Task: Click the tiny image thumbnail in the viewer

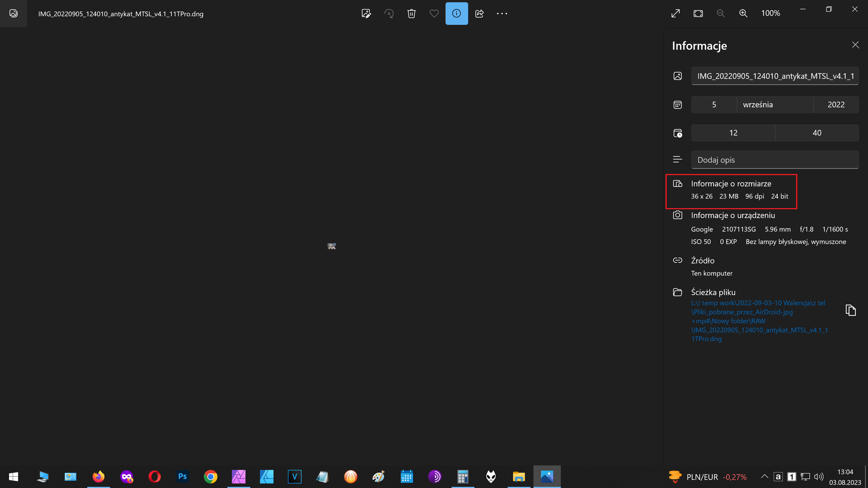Action: [x=332, y=246]
